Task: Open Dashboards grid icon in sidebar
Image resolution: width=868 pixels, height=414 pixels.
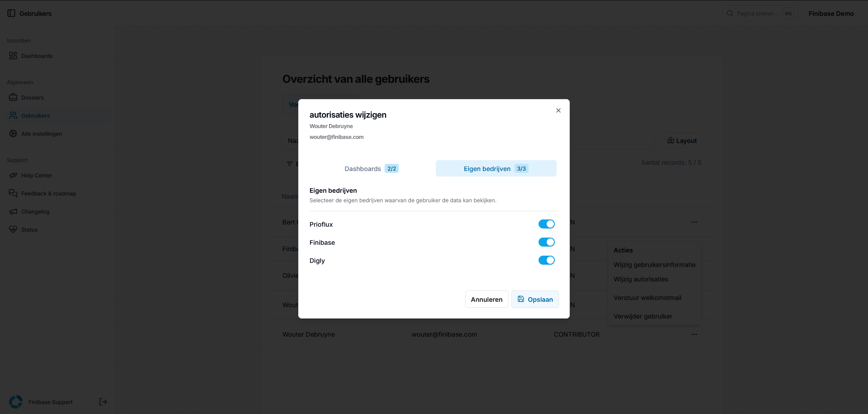Action: click(13, 56)
